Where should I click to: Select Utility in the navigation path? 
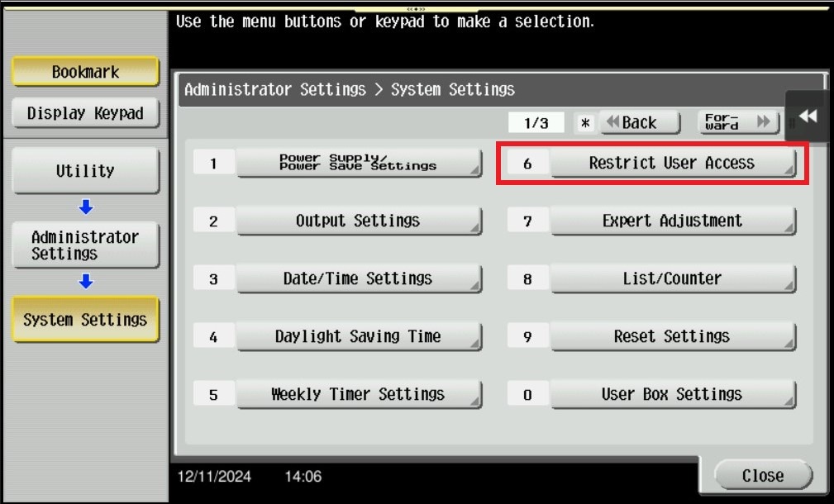(85, 171)
